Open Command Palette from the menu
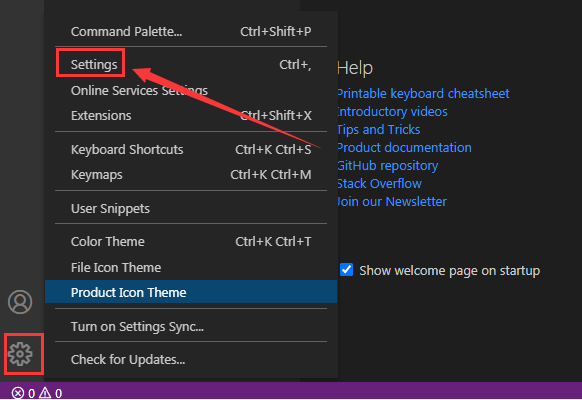Image resolution: width=582 pixels, height=400 pixels. (191, 32)
